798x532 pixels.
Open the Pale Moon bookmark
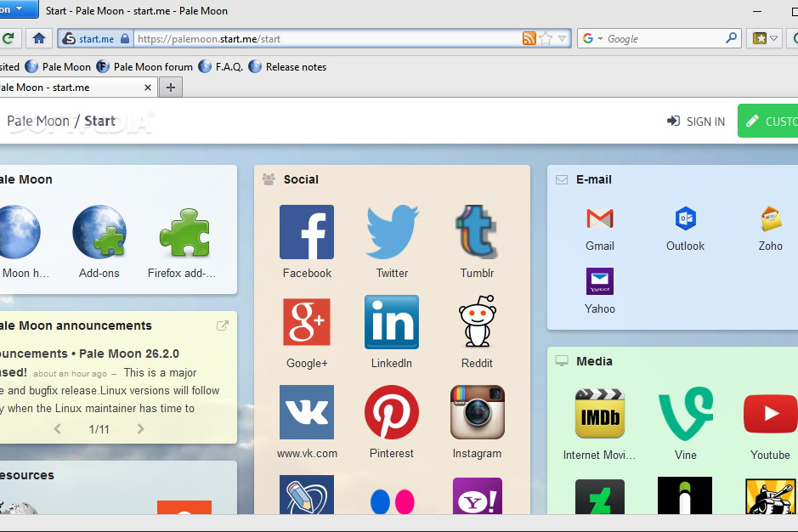point(58,66)
